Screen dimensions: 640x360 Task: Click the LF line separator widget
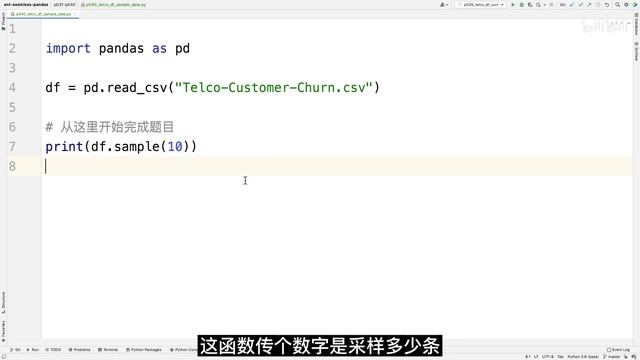[x=536, y=357]
